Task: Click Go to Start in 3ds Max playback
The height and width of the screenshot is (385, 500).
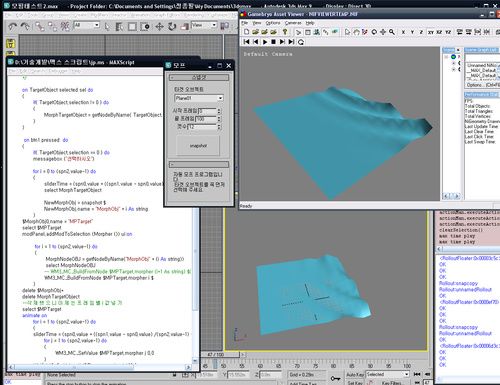Action: click(x=417, y=374)
